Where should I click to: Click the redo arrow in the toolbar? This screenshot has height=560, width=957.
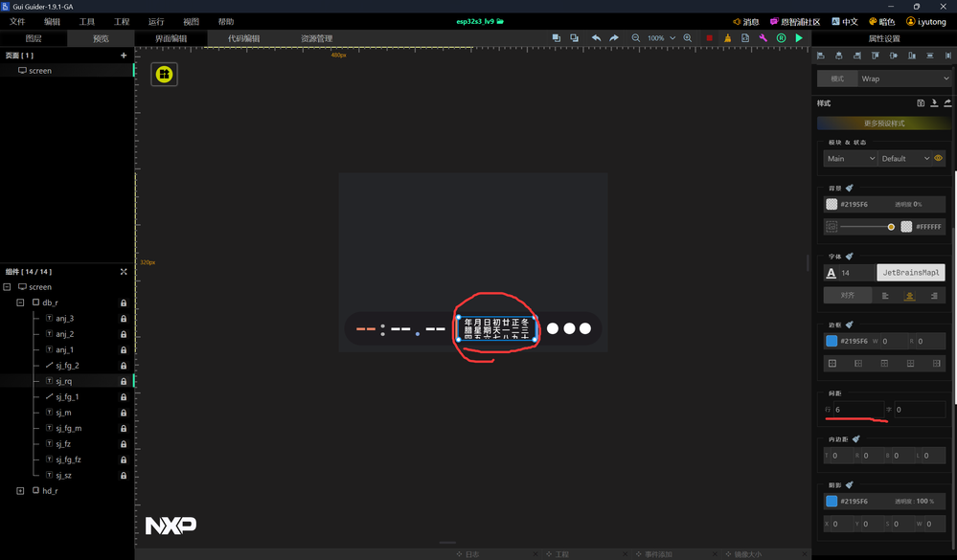[x=614, y=38]
